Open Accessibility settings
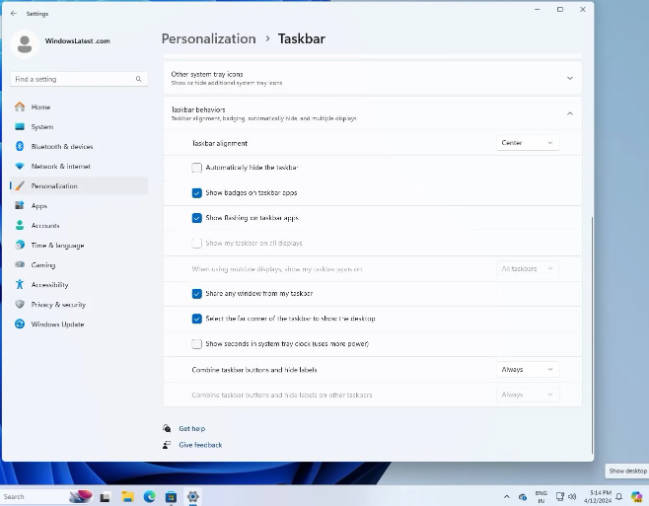This screenshot has width=649, height=506. [x=79, y=285]
